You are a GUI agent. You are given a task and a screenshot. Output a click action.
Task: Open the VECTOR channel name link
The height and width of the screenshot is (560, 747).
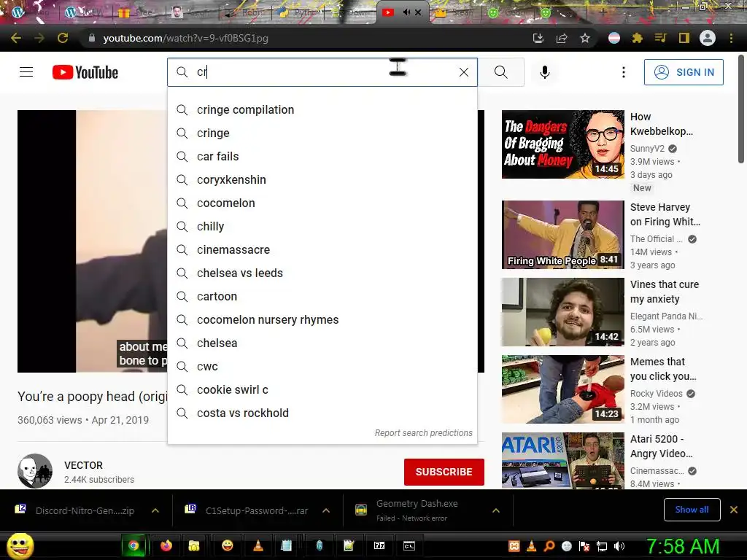point(83,465)
